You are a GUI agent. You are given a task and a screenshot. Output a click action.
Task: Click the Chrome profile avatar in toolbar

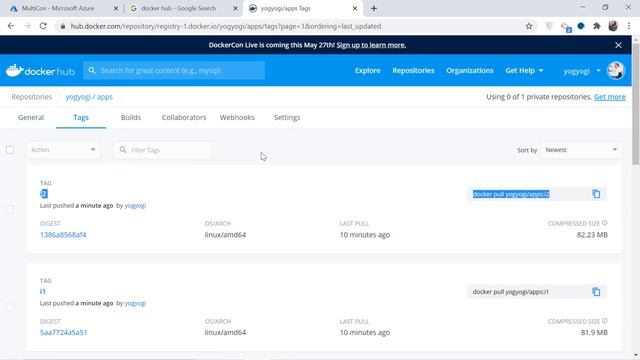click(613, 26)
